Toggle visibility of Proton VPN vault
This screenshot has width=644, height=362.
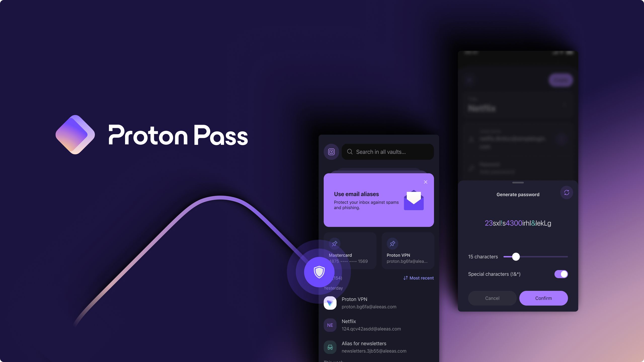point(392,244)
